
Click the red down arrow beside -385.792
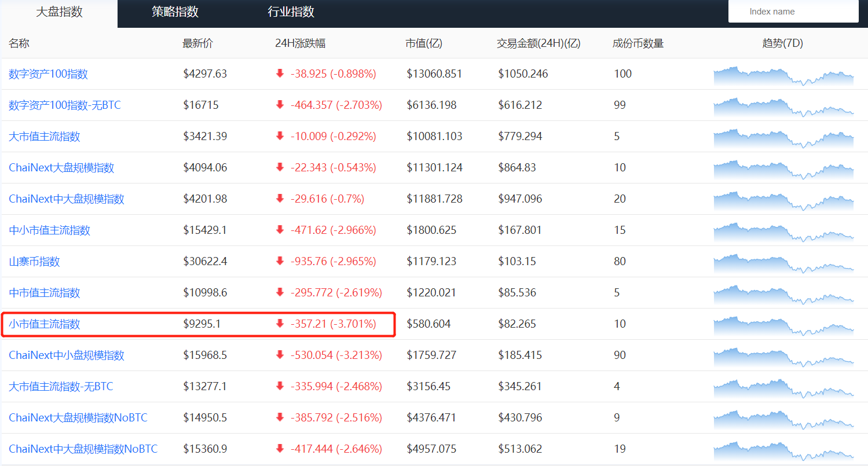(x=280, y=417)
